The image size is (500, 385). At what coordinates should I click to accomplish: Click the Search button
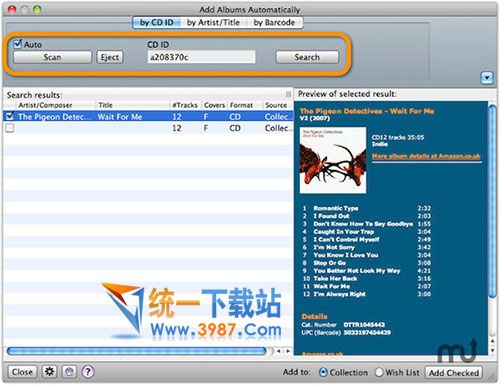pos(307,57)
